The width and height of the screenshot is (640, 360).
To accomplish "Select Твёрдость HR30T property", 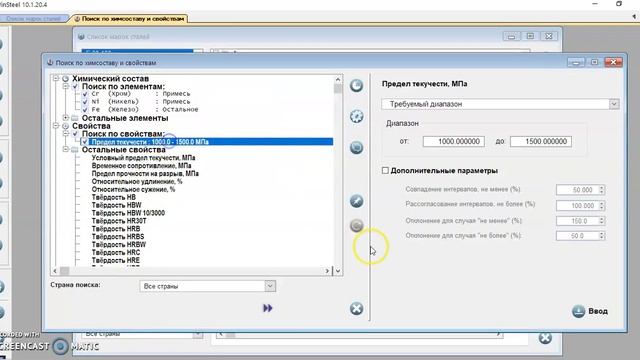I will (x=119, y=221).
